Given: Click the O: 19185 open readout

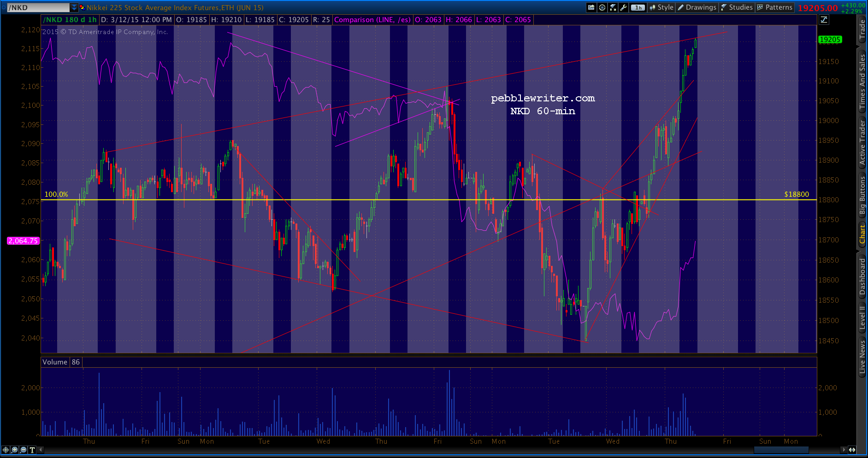Looking at the screenshot, I should point(191,20).
